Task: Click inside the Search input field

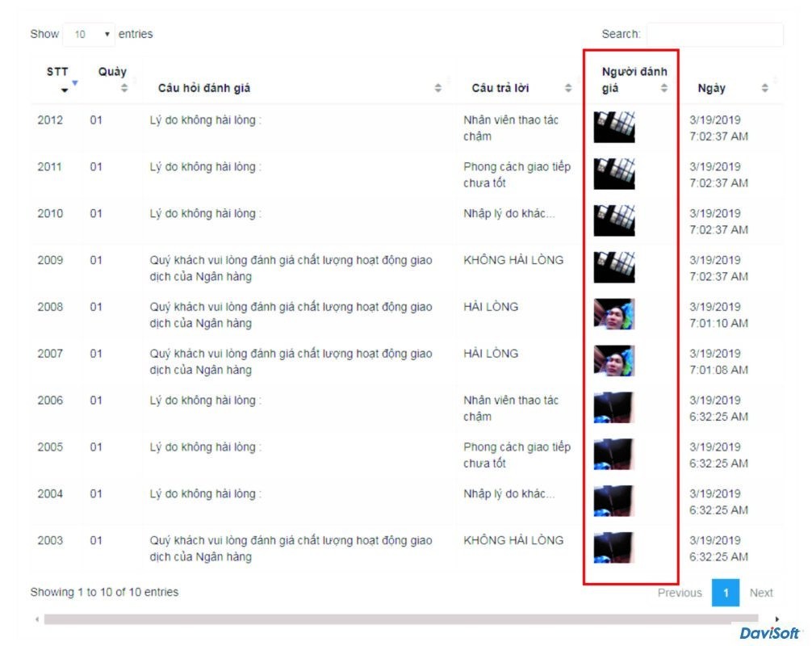Action: (714, 35)
